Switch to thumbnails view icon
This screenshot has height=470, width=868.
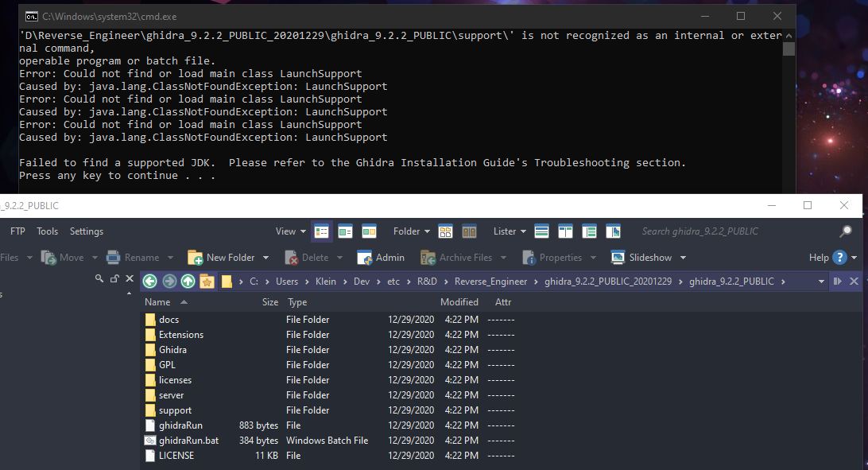point(369,231)
